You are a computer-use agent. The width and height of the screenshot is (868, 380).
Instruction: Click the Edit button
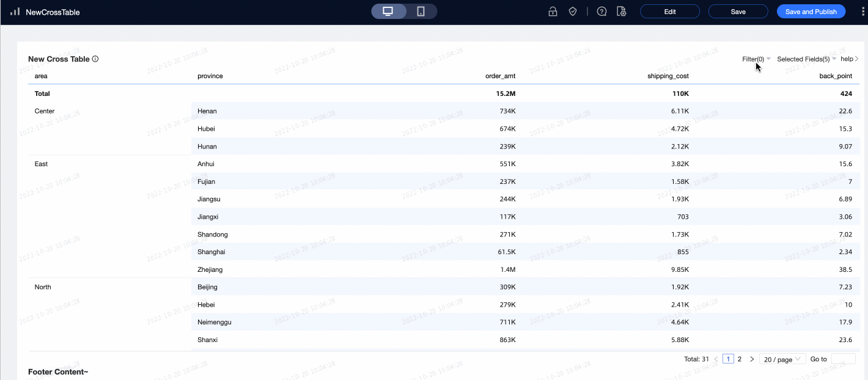[670, 12]
